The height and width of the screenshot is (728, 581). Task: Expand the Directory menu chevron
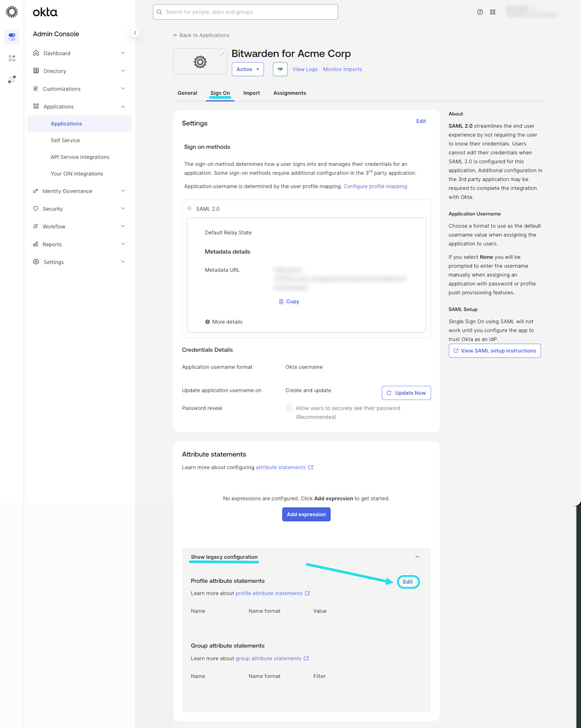123,71
